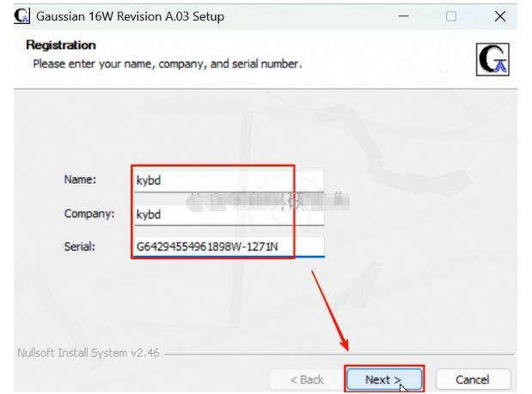Image resolution: width=532 pixels, height=394 pixels.
Task: Click the "Serial:" label
Action: 83,246
